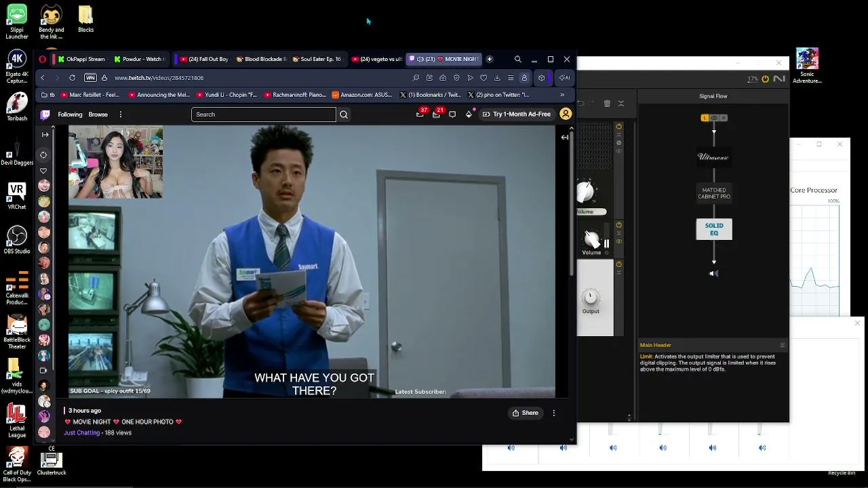Open the Slippi Launcher desktop icon
868x488 pixels.
click(17, 22)
